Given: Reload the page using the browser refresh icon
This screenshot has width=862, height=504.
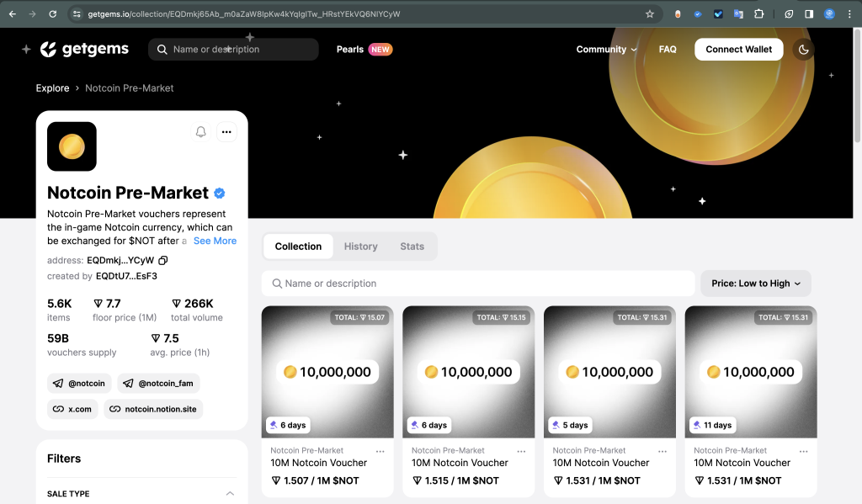Looking at the screenshot, I should pyautogui.click(x=54, y=13).
